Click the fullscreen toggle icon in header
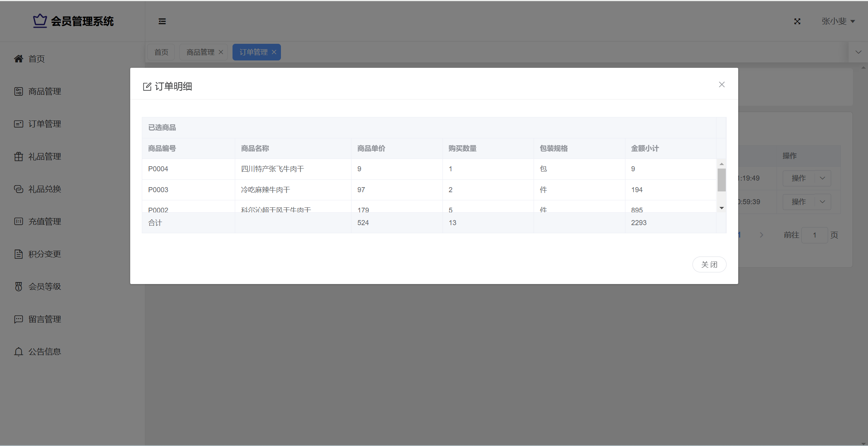Screen dimensions: 868x446 [x=797, y=21]
